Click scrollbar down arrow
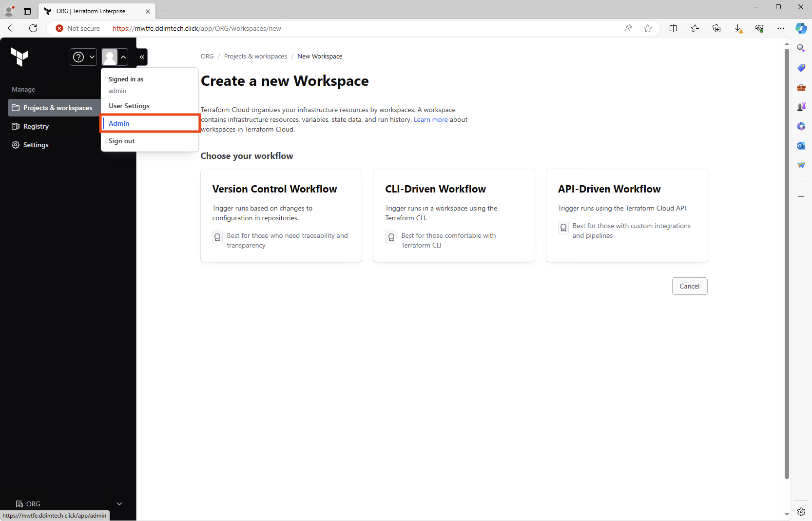 point(787,514)
